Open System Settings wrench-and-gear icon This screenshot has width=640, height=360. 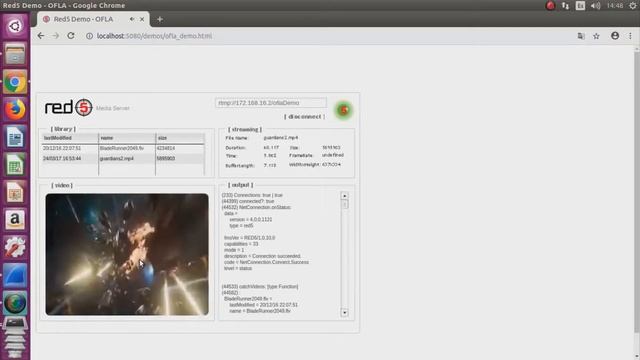[15, 247]
